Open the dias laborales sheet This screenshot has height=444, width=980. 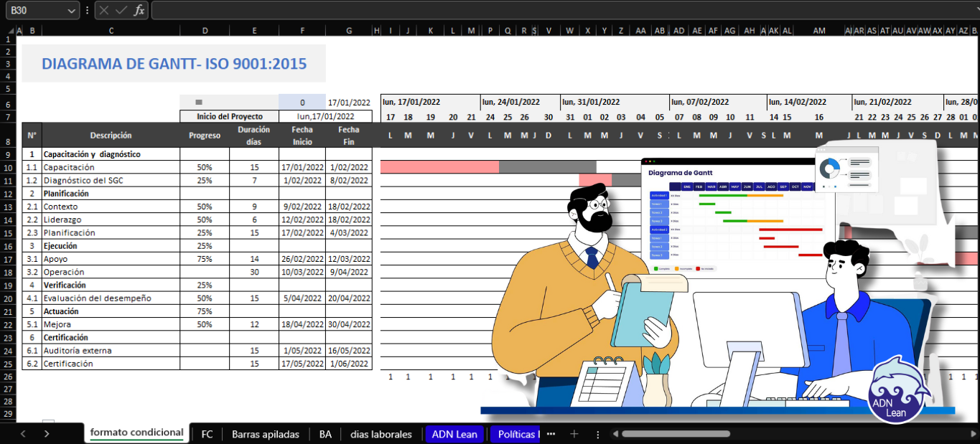(381, 434)
